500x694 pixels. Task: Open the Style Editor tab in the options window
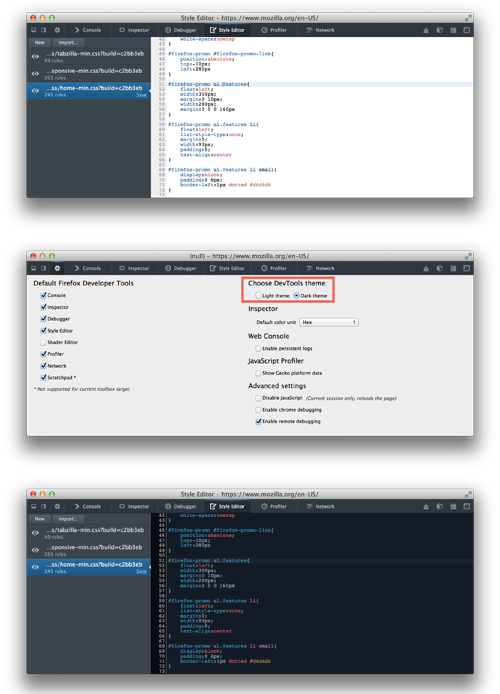(x=227, y=268)
